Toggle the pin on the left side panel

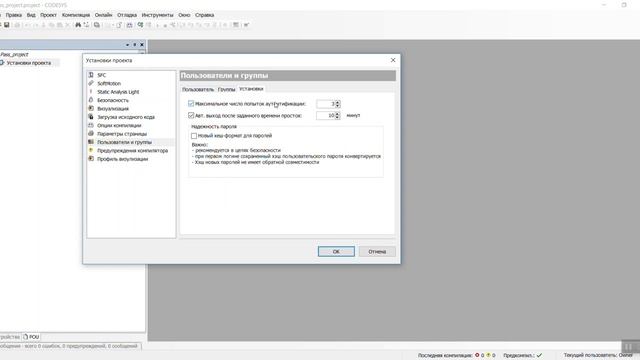click(135, 44)
